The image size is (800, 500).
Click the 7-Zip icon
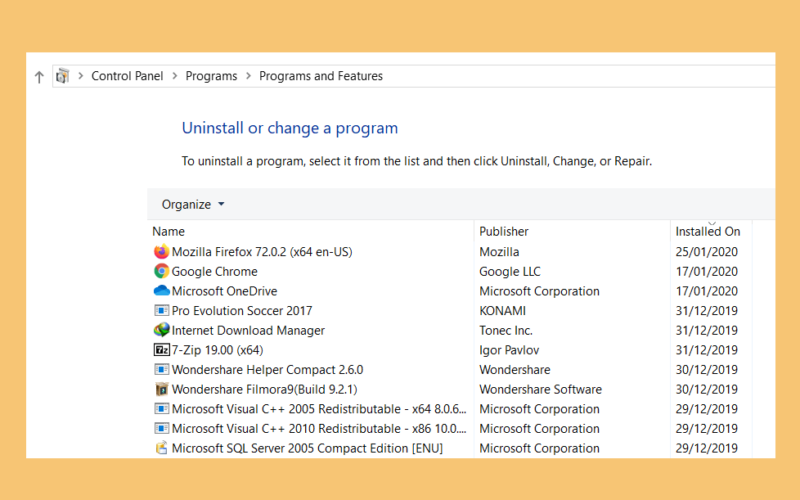pos(161,350)
